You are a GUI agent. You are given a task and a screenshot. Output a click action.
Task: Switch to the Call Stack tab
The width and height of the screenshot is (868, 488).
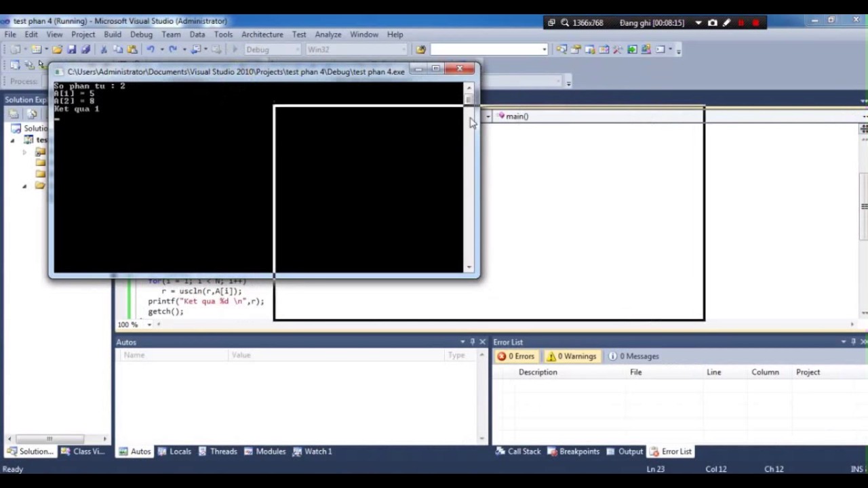[x=518, y=451]
